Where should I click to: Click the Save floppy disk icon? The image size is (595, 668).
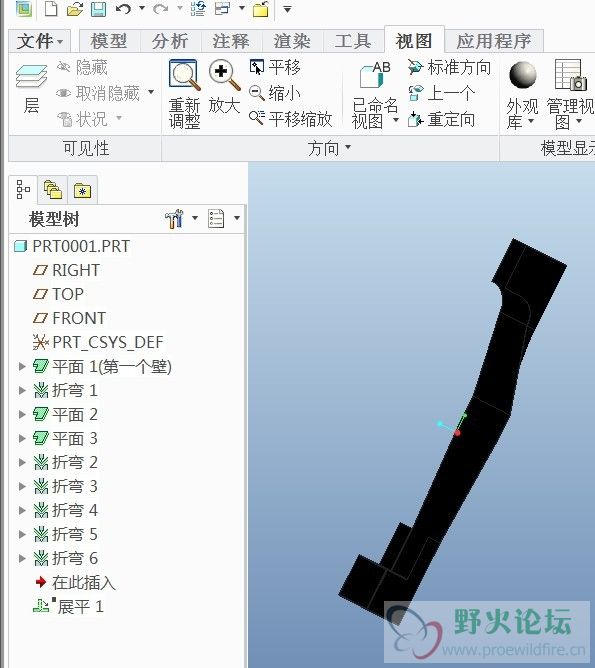[99, 9]
